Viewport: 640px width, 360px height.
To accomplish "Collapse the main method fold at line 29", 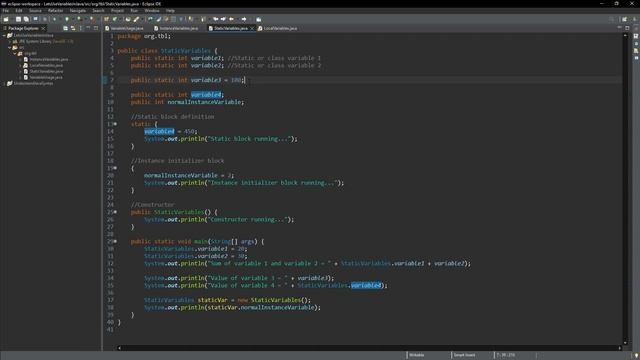I will (116, 241).
